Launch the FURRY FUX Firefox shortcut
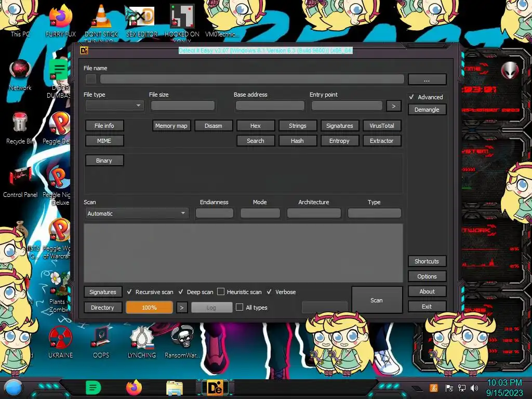This screenshot has height=399, width=532. click(x=60, y=20)
